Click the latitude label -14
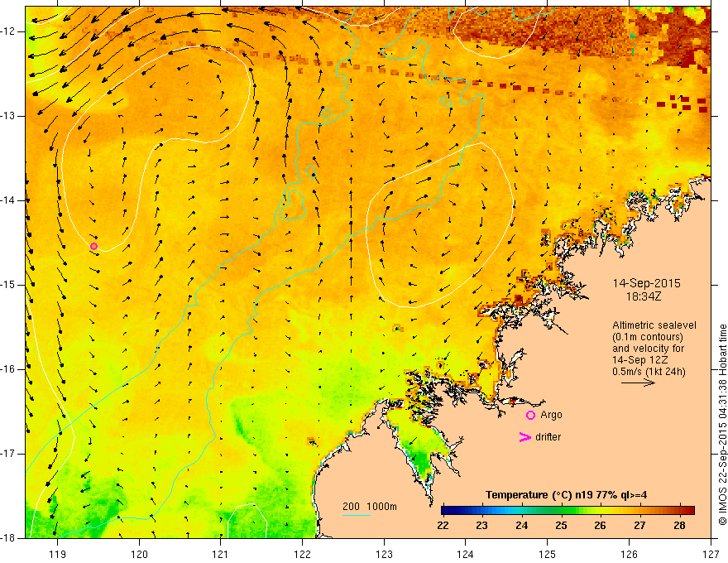 pyautogui.click(x=8, y=200)
